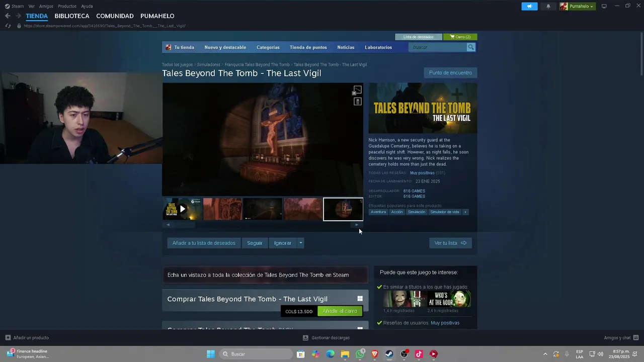Select the Acción tag

(397, 212)
